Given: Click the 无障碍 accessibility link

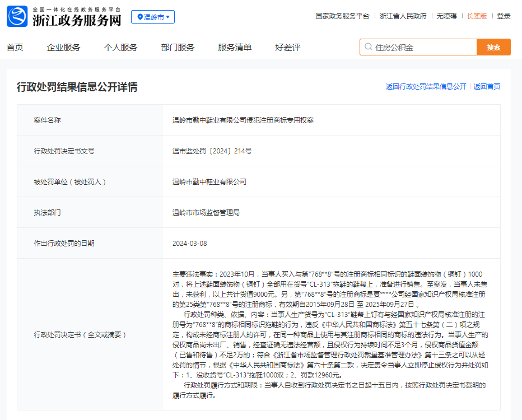Looking at the screenshot, I should [446, 16].
